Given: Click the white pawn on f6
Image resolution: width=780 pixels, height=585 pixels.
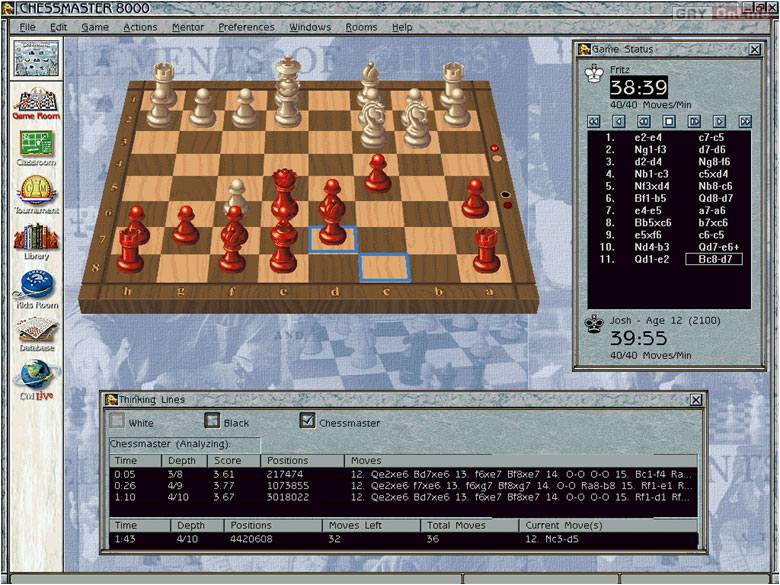Looking at the screenshot, I should coord(236,196).
